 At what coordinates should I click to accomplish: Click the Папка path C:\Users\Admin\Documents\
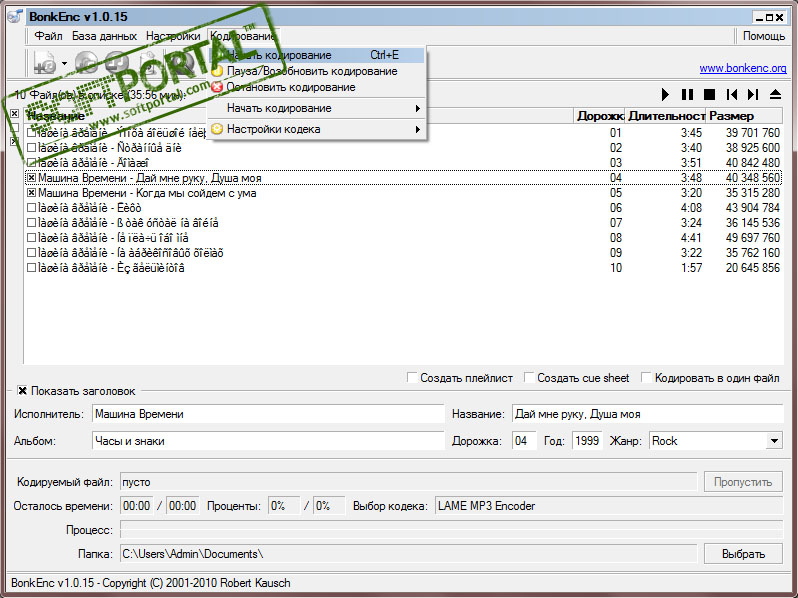click(408, 554)
